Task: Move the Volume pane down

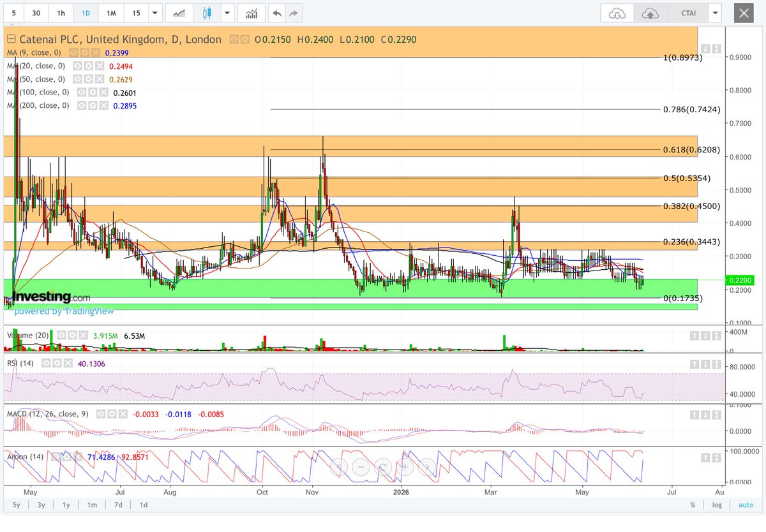Action: click(x=705, y=335)
